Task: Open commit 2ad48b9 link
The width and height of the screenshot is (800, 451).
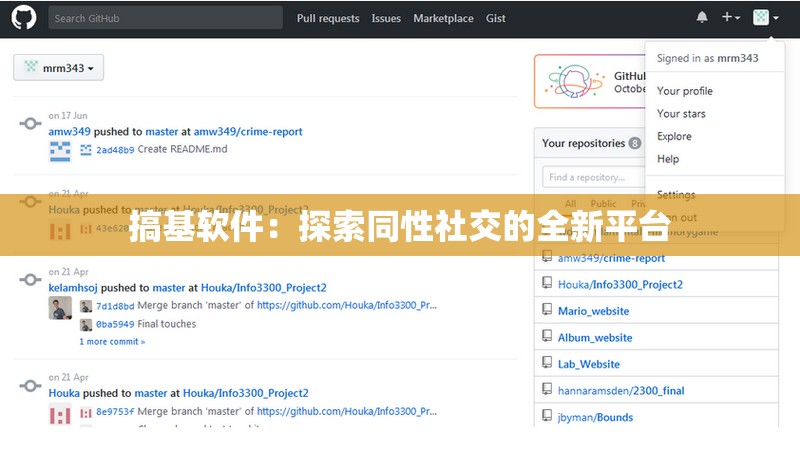Action: 114,150
